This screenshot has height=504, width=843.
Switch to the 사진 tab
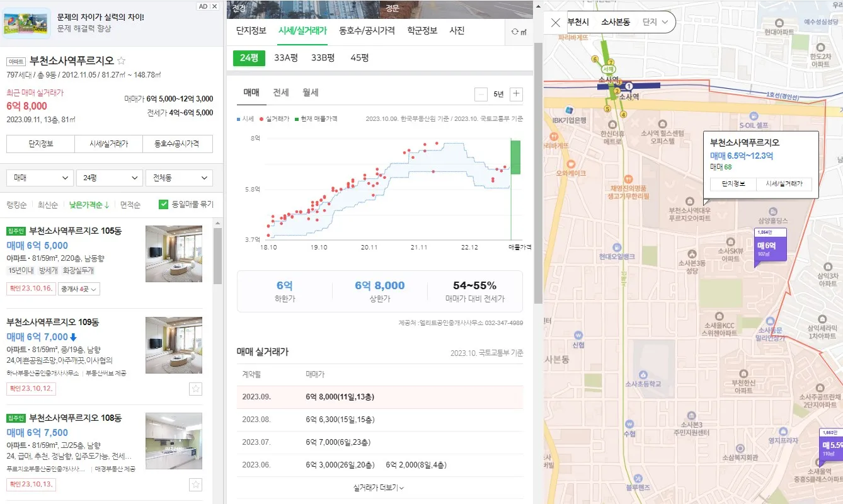coord(457,30)
